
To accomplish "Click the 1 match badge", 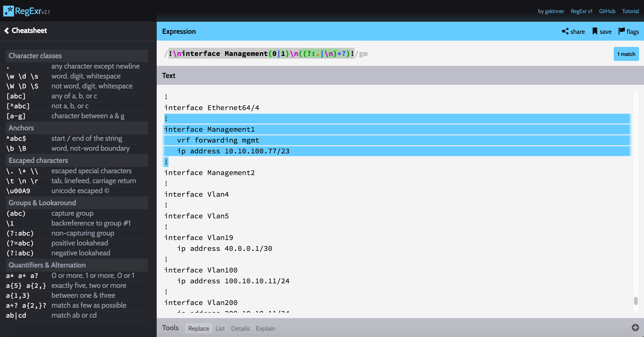I will (x=626, y=54).
